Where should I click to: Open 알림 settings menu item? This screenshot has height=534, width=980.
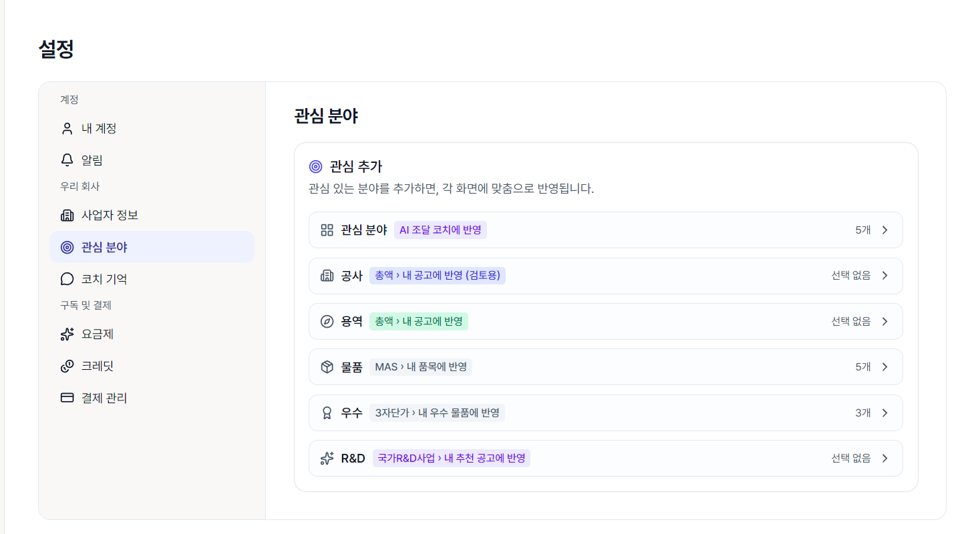click(x=152, y=160)
